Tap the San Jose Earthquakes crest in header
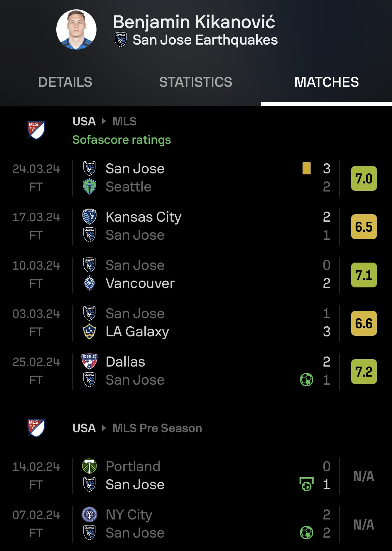The height and width of the screenshot is (551, 392). [121, 40]
